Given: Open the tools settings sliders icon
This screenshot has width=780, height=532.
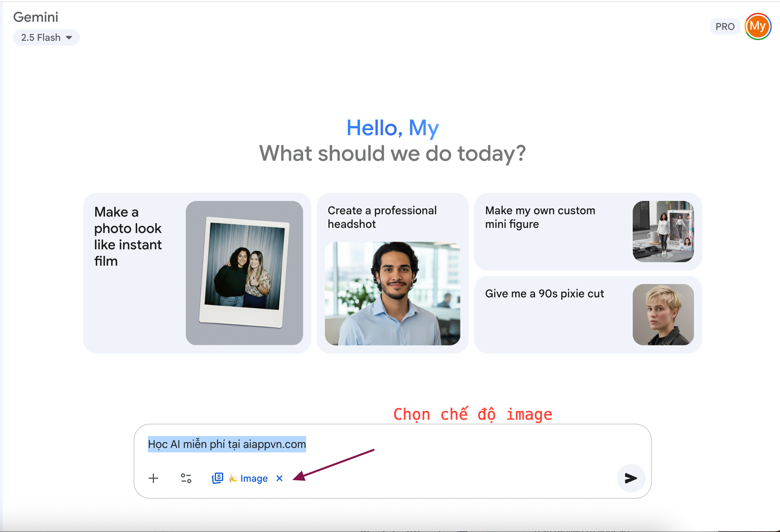Looking at the screenshot, I should pos(186,478).
